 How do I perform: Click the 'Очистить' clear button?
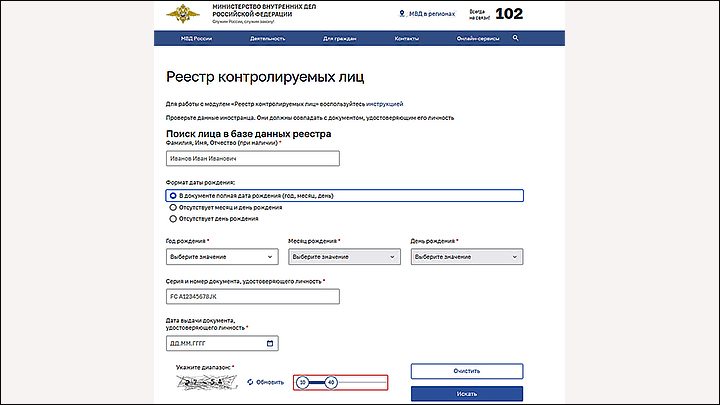pyautogui.click(x=466, y=371)
